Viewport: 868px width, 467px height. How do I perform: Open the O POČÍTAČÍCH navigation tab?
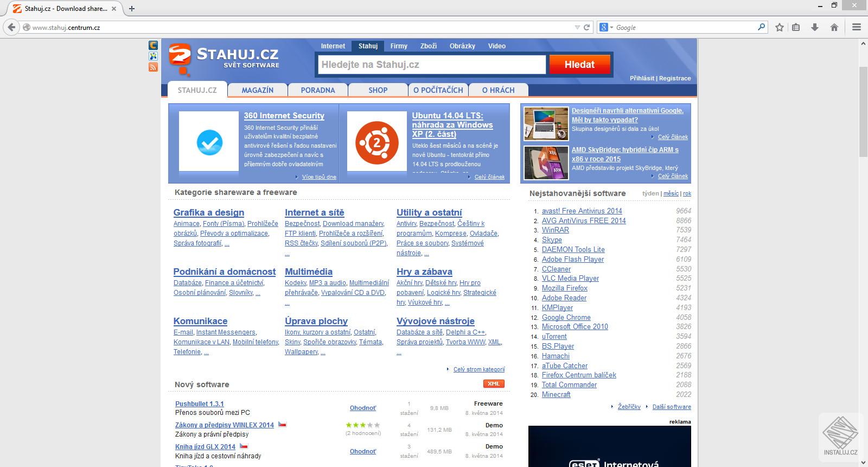pos(438,90)
